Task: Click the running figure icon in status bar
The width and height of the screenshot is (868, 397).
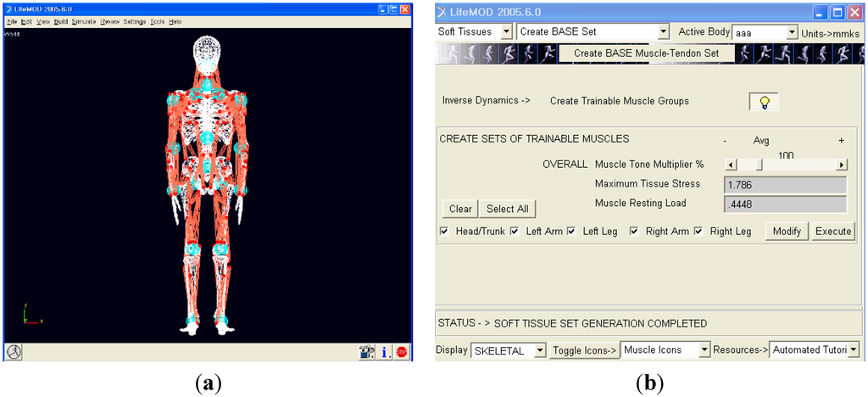Action: pyautogui.click(x=14, y=351)
